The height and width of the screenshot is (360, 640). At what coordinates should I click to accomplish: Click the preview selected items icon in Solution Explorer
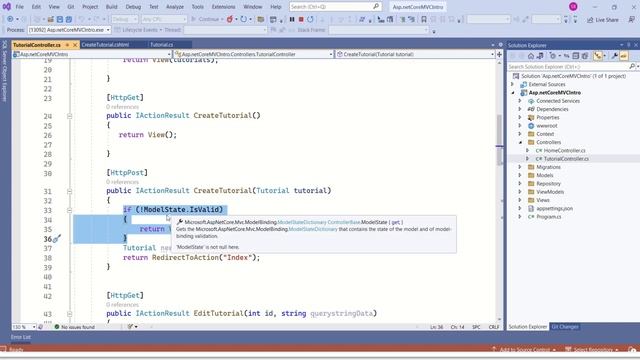point(624,56)
